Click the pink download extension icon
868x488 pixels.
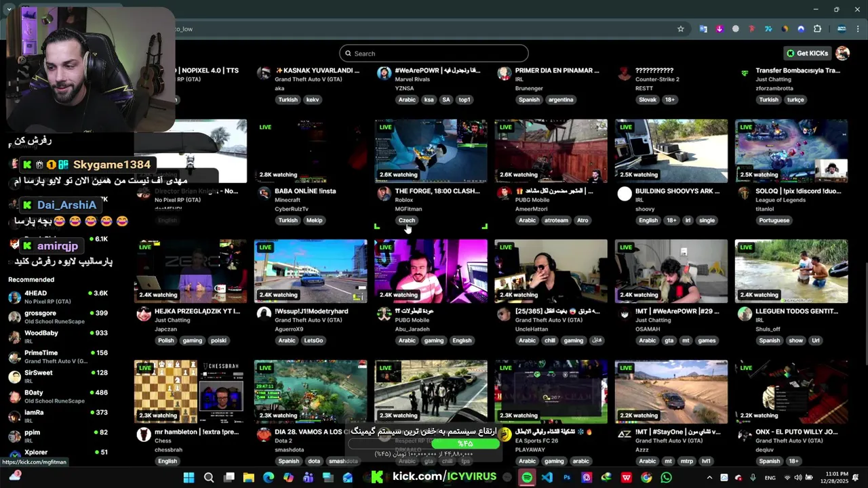(x=719, y=29)
